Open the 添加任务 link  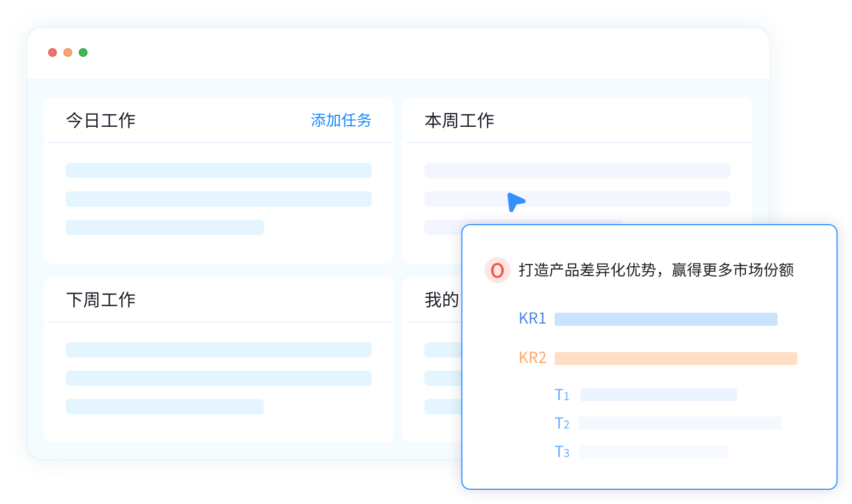[x=341, y=120]
